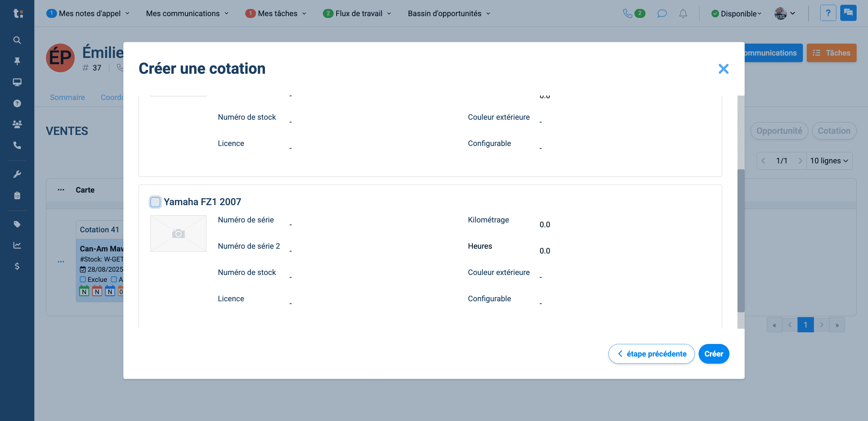Click the red N calendar icon
868x421 pixels.
pos(97,291)
